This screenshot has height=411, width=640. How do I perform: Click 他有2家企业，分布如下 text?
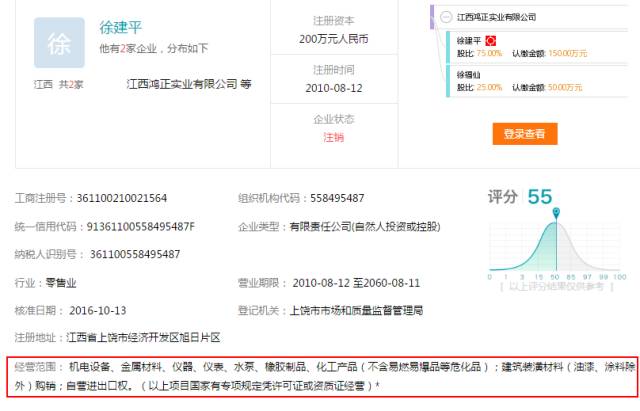click(153, 49)
